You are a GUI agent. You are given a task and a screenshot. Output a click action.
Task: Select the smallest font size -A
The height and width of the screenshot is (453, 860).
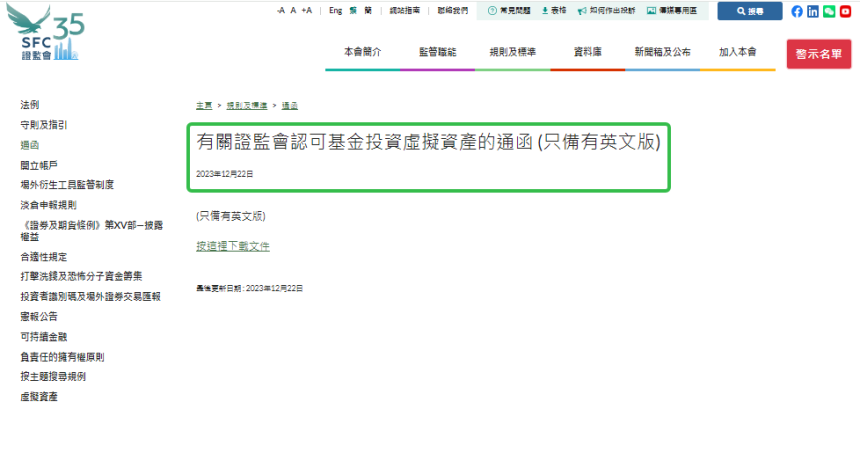click(280, 10)
